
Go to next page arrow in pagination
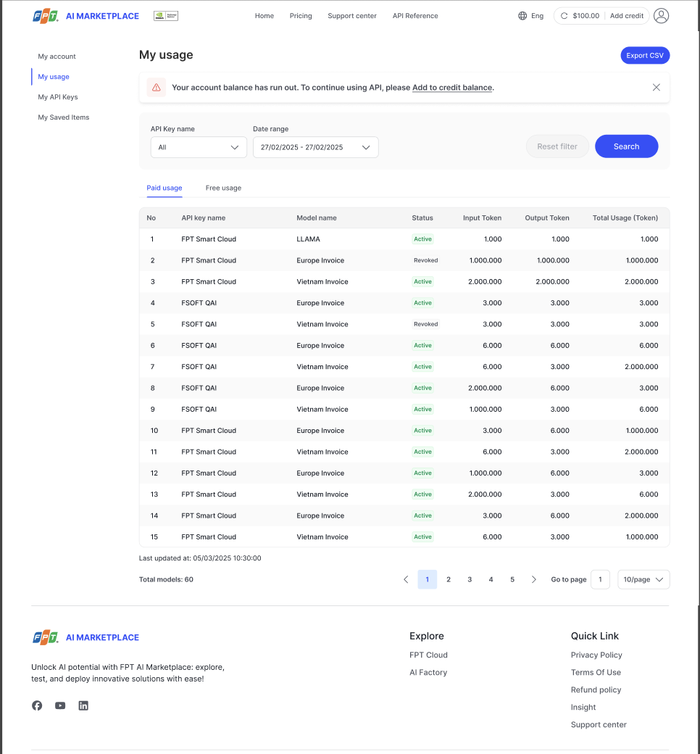click(x=533, y=579)
